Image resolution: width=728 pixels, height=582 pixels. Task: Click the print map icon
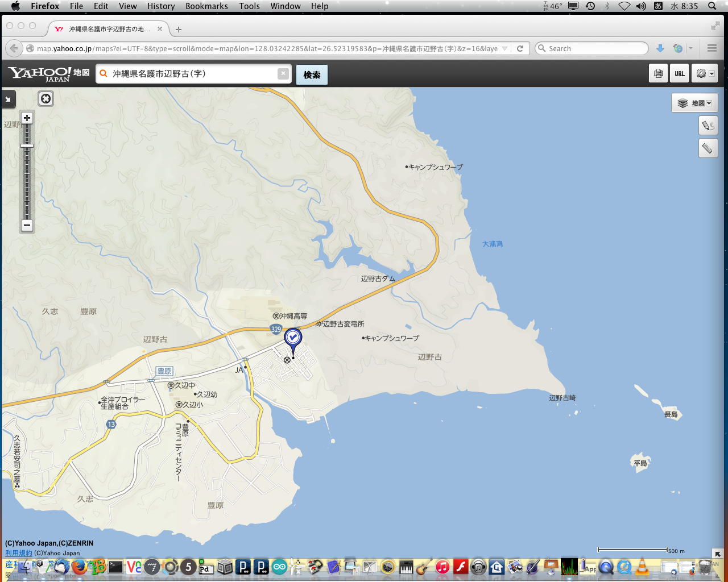pos(658,74)
